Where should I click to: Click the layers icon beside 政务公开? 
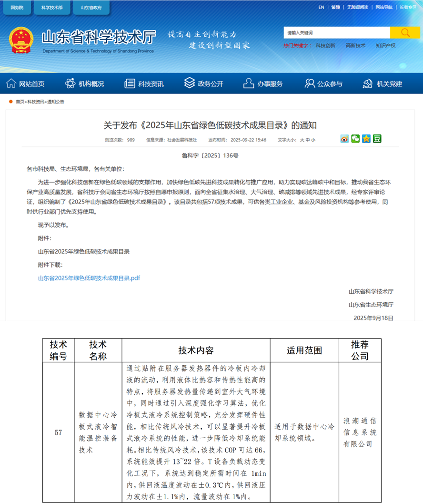pyautogui.click(x=189, y=83)
